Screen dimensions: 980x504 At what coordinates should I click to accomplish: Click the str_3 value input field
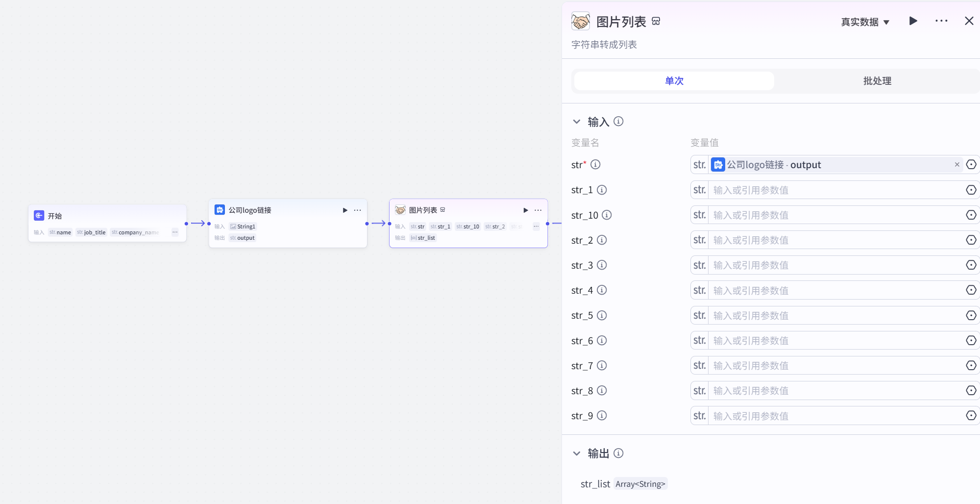[836, 265]
